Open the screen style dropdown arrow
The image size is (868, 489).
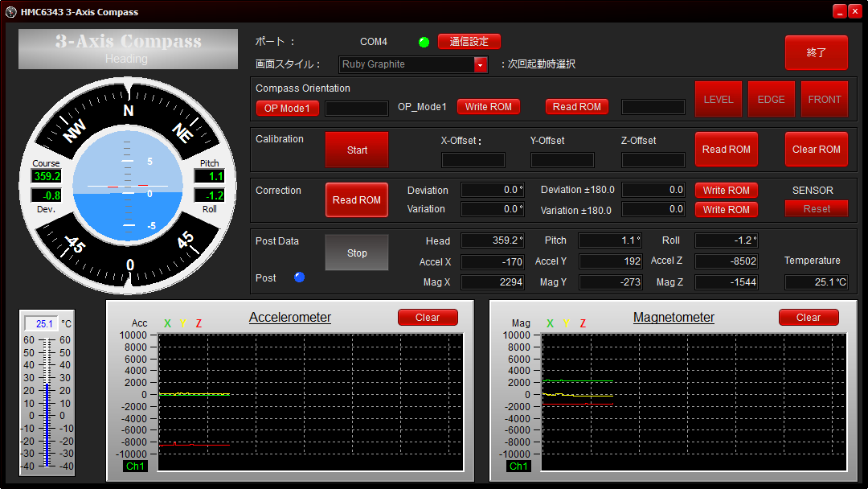click(481, 65)
